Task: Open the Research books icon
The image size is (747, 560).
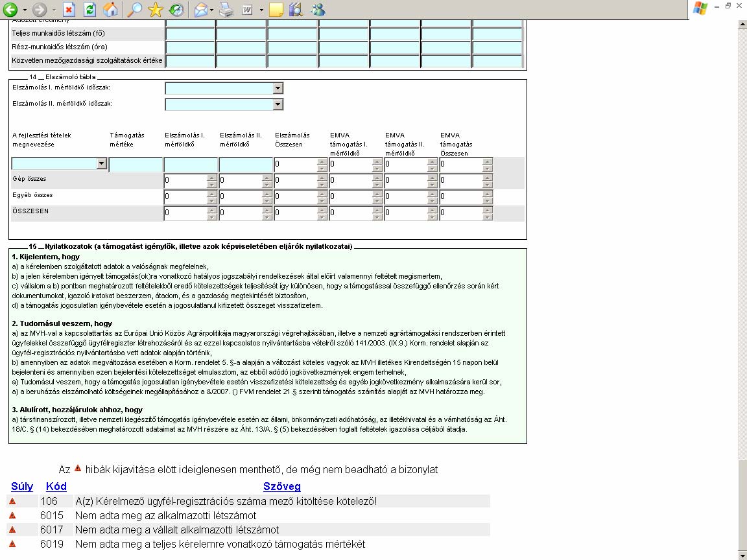Action: point(296,9)
